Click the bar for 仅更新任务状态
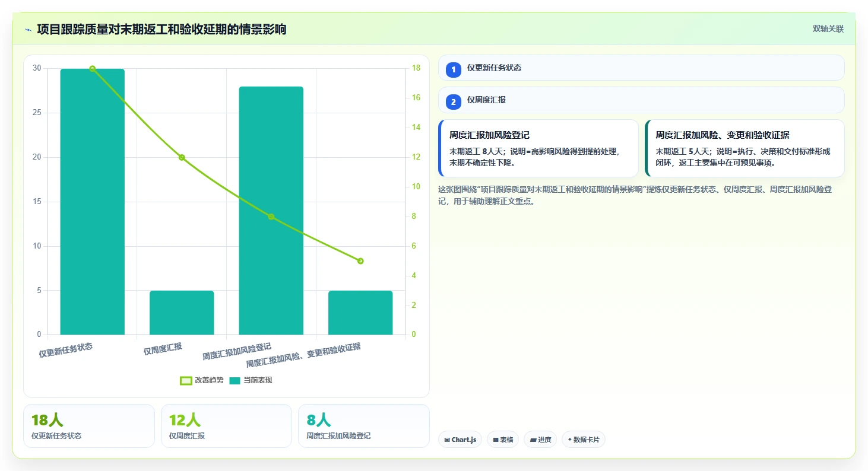This screenshot has width=868, height=471. click(x=93, y=202)
